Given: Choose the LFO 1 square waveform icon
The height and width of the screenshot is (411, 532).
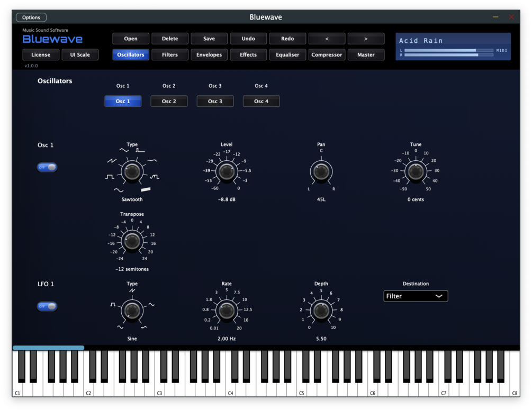Looking at the screenshot, I should click(113, 305).
